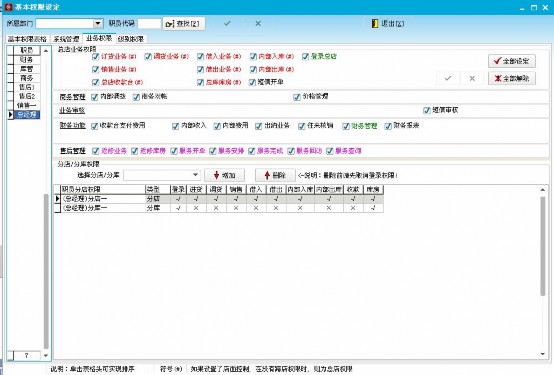This screenshot has height=375, width=554.
Task: Switch to the 系统管理 tab
Action: point(66,39)
